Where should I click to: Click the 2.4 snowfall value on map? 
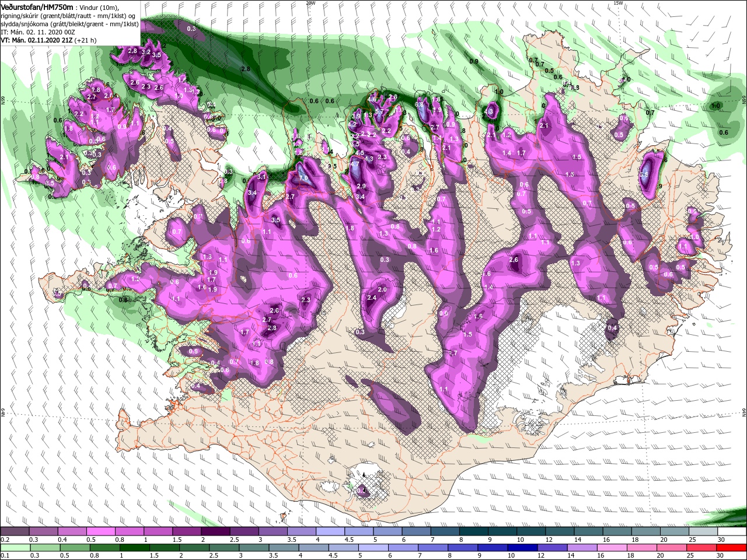pos(372,297)
